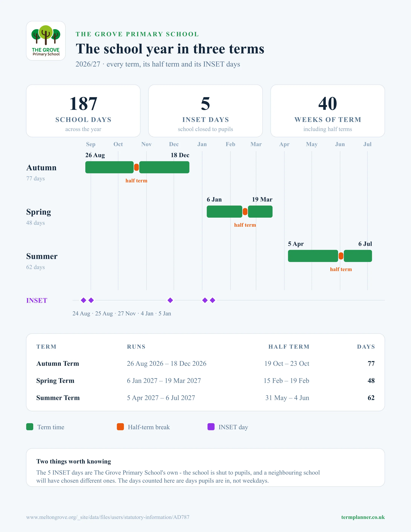The height and width of the screenshot is (532, 411).
Task: Click the green Term time legend swatch
Action: coord(30,427)
